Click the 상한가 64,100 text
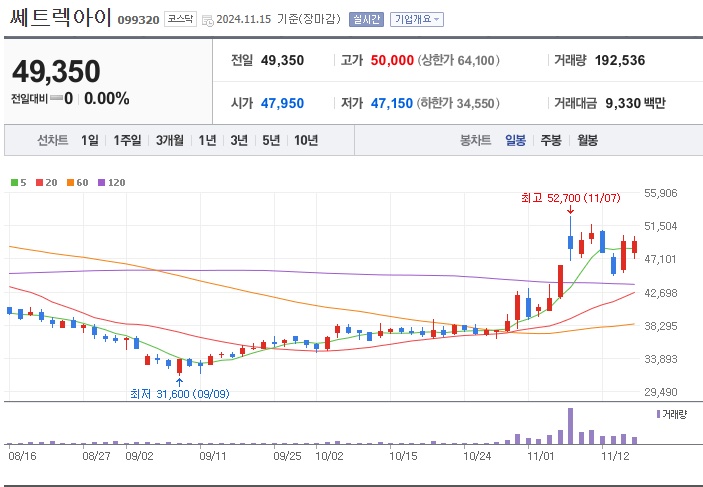The height and width of the screenshot is (487, 703). coord(459,60)
